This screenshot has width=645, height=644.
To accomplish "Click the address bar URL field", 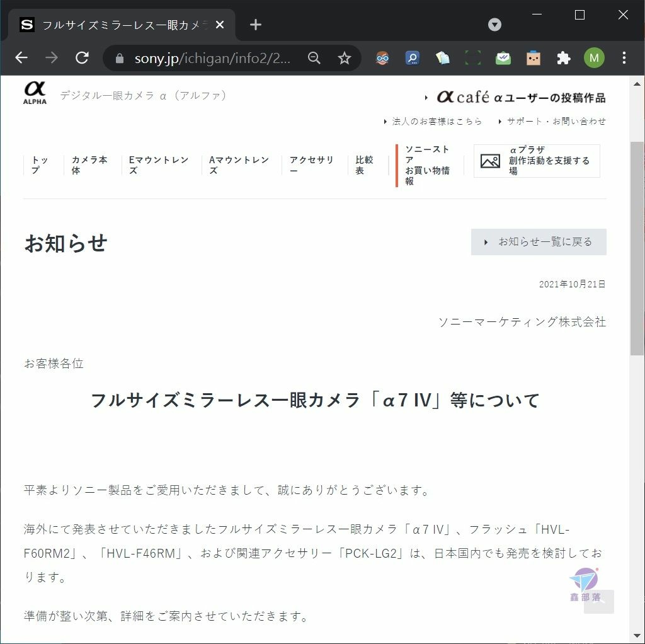I will [213, 58].
